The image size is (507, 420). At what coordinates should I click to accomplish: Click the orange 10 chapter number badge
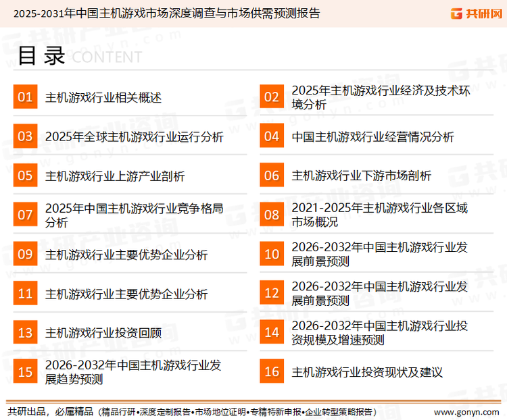[x=272, y=254]
